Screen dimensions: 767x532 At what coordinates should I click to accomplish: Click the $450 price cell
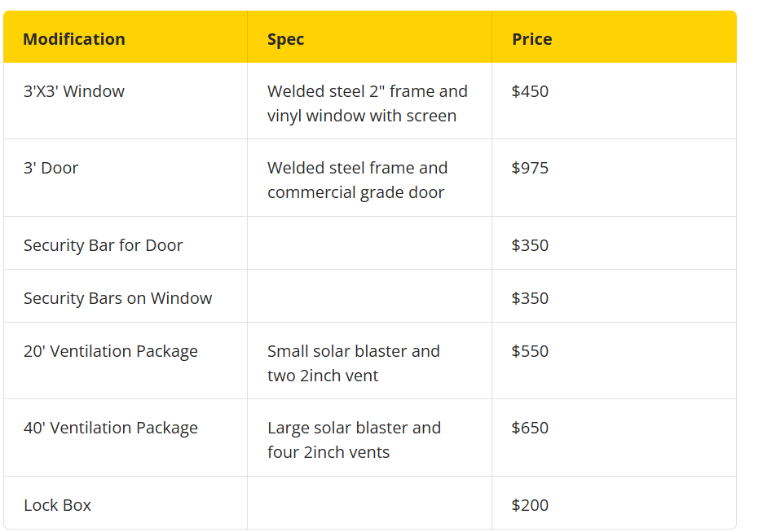click(530, 91)
